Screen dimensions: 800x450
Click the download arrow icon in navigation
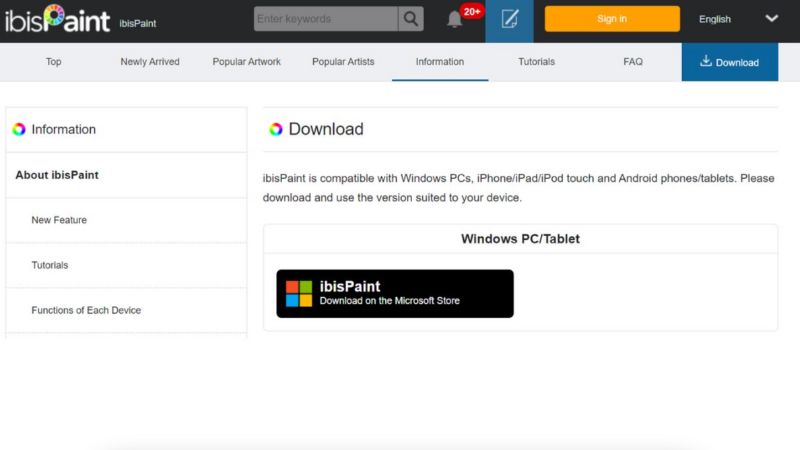pyautogui.click(x=706, y=61)
